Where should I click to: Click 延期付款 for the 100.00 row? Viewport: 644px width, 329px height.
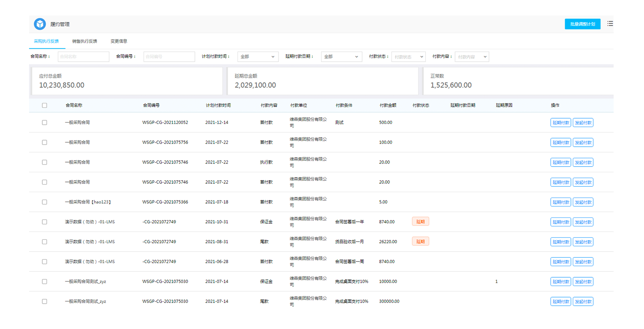coord(561,142)
